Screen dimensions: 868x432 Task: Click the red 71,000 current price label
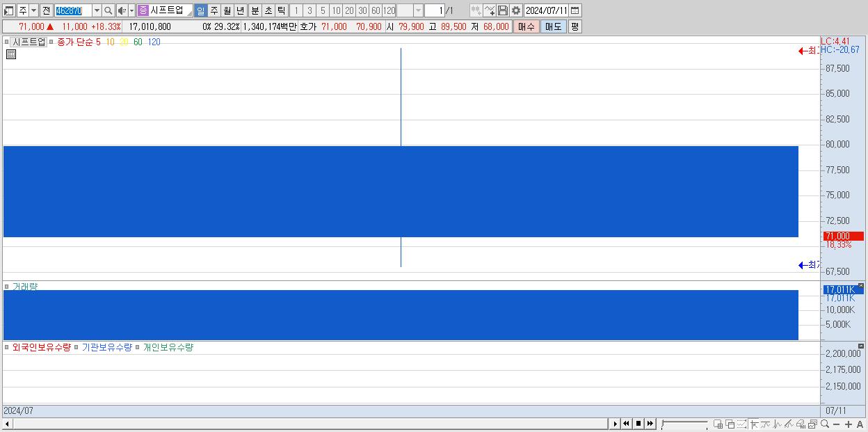pyautogui.click(x=843, y=237)
